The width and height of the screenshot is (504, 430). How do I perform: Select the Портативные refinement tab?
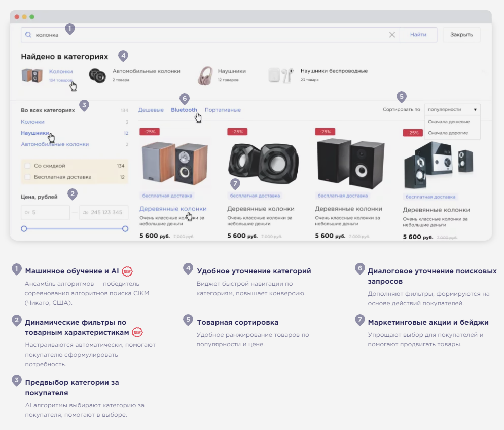point(223,110)
